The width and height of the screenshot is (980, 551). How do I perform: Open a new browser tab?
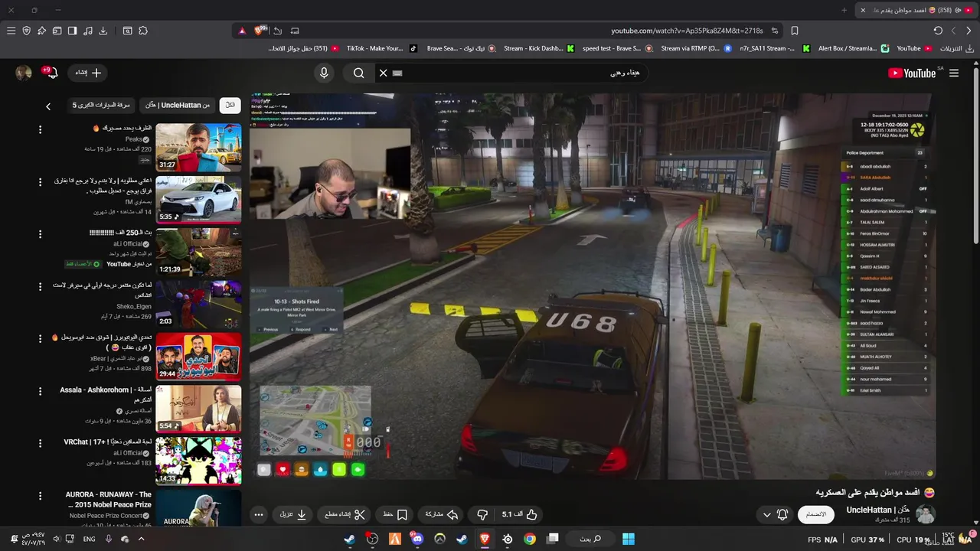(844, 10)
